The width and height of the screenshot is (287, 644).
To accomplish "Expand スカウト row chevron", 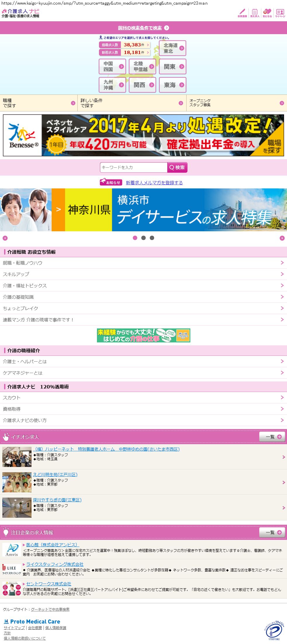I will (x=282, y=398).
